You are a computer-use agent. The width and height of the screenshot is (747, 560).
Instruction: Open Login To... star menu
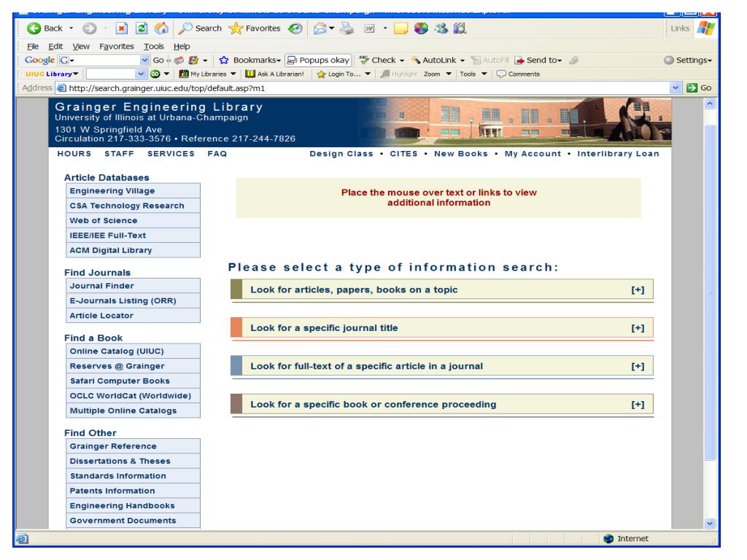[x=343, y=74]
